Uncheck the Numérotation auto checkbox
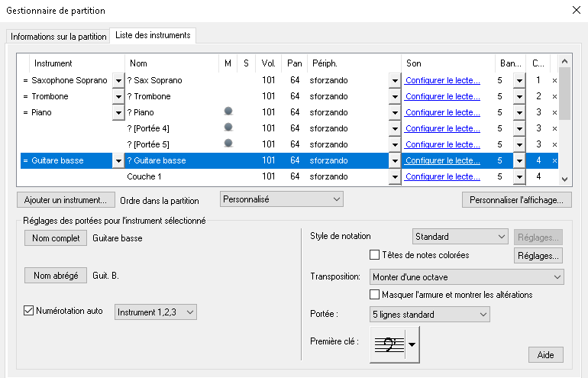This screenshot has height=378, width=588. (x=30, y=311)
